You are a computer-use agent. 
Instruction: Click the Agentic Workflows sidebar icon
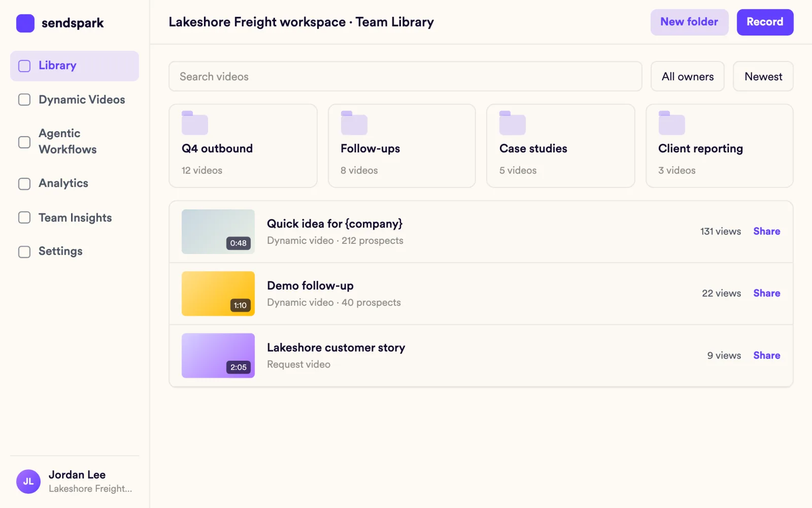tap(24, 142)
